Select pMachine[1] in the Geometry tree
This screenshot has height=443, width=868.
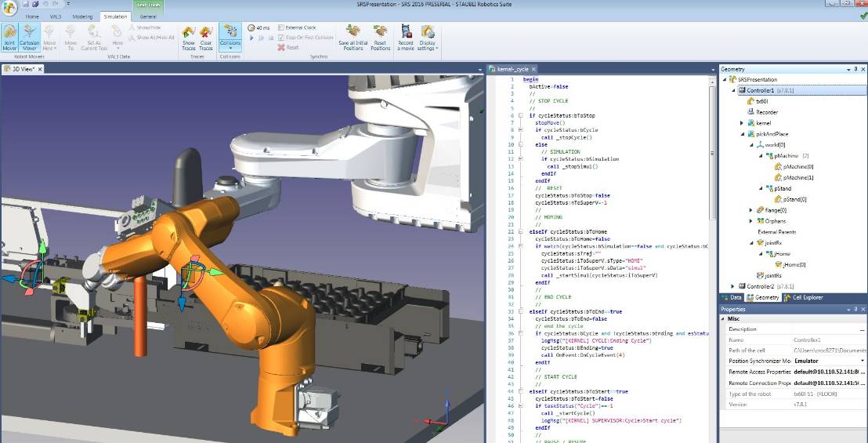click(x=794, y=178)
